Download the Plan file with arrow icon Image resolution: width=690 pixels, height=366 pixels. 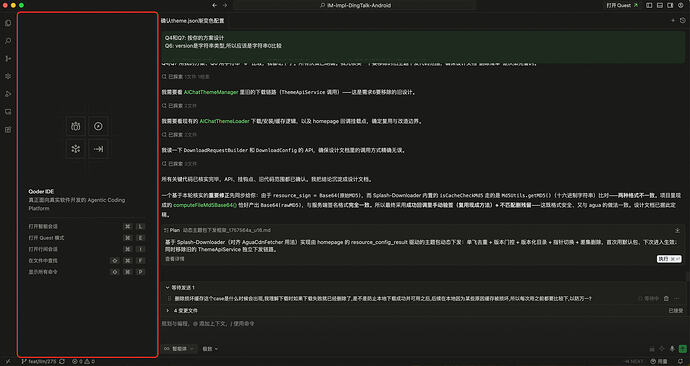tap(677, 230)
